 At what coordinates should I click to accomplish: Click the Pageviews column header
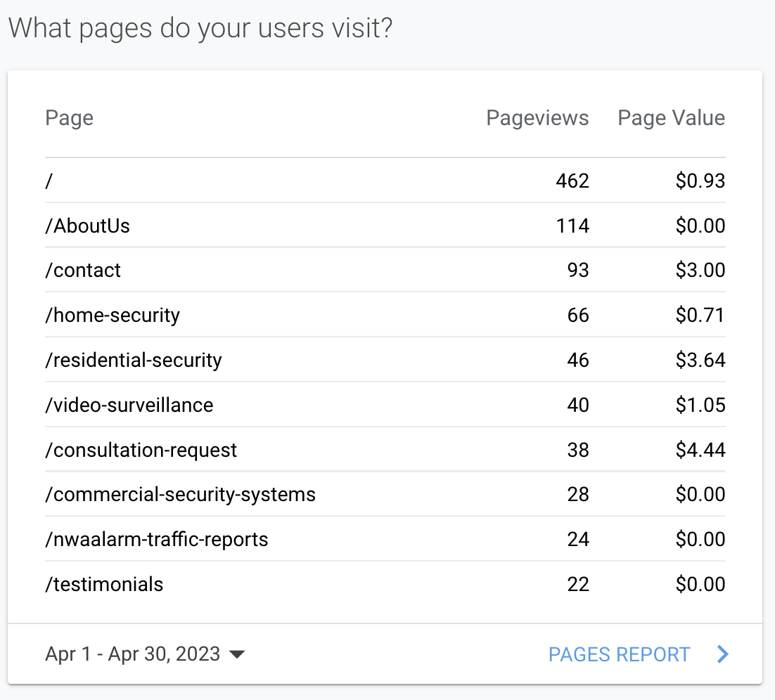click(x=537, y=117)
